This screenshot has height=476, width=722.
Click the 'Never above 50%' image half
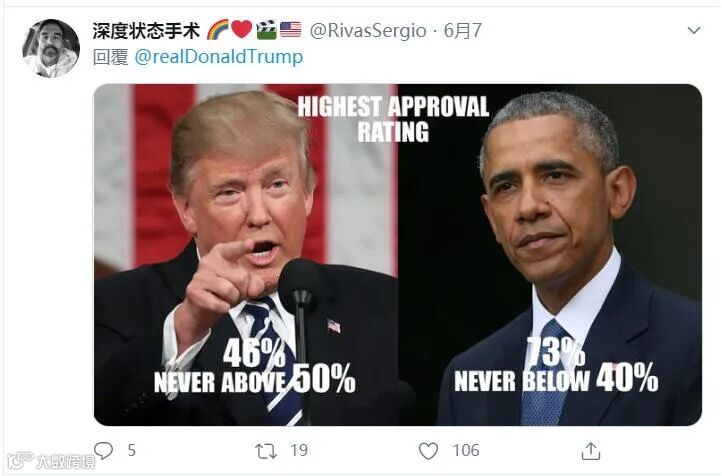tap(246, 255)
